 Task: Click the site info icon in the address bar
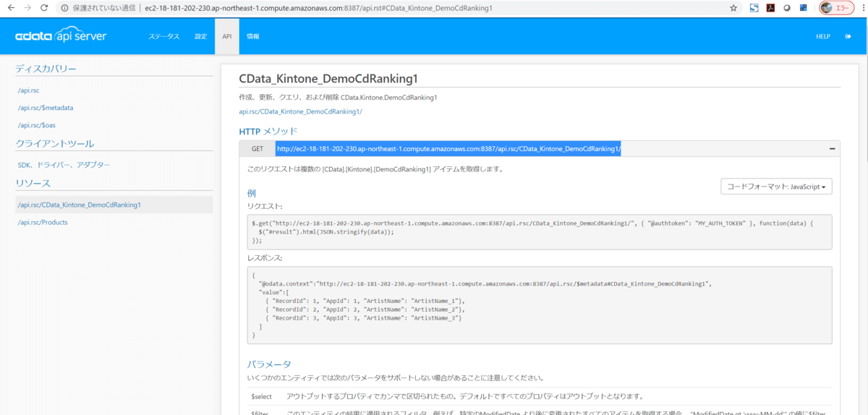click(x=65, y=8)
